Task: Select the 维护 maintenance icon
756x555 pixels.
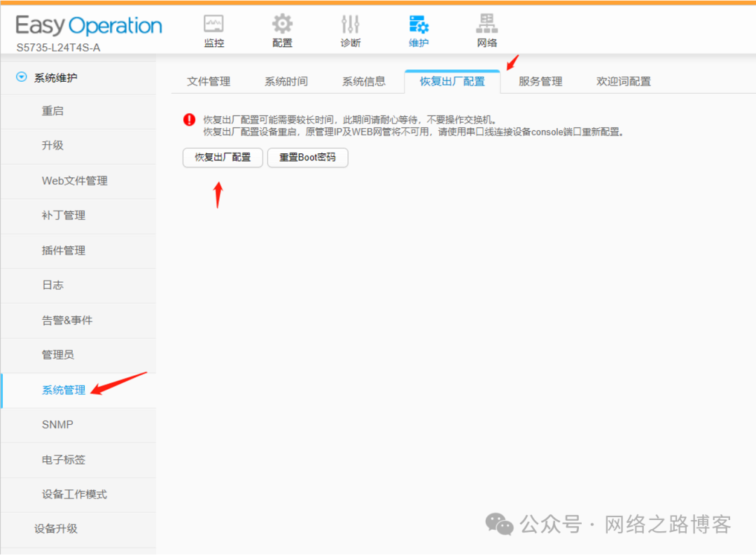Action: click(418, 29)
